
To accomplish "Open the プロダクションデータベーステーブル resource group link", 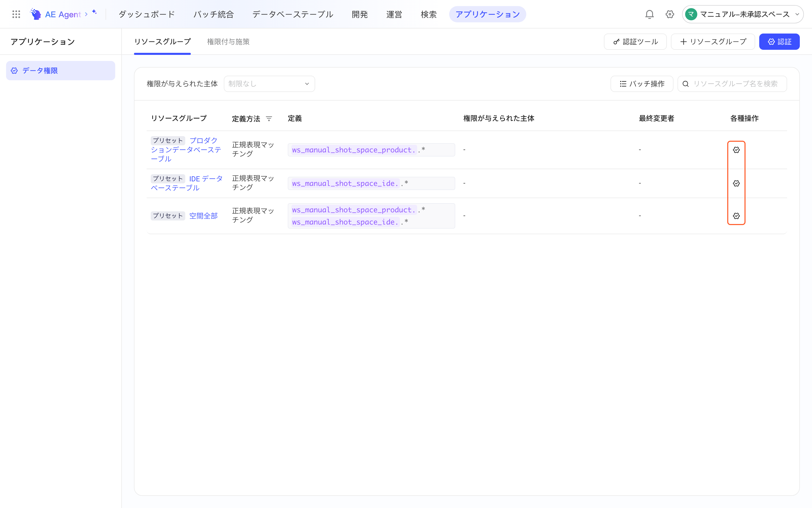I will [x=186, y=150].
